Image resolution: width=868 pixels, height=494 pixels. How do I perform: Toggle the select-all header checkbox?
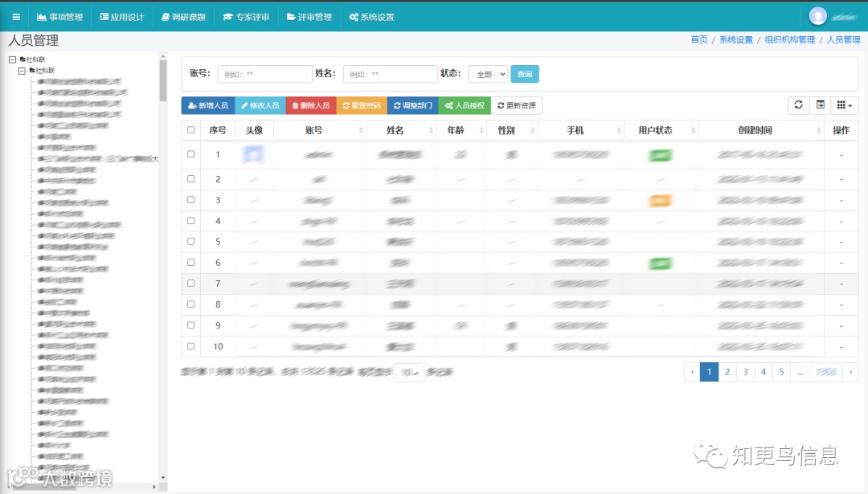(x=191, y=130)
